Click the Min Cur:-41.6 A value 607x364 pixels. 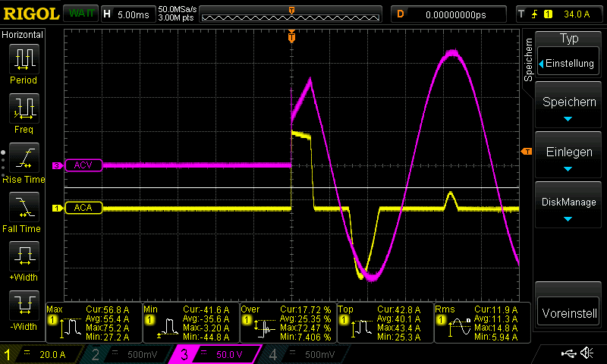pos(206,310)
